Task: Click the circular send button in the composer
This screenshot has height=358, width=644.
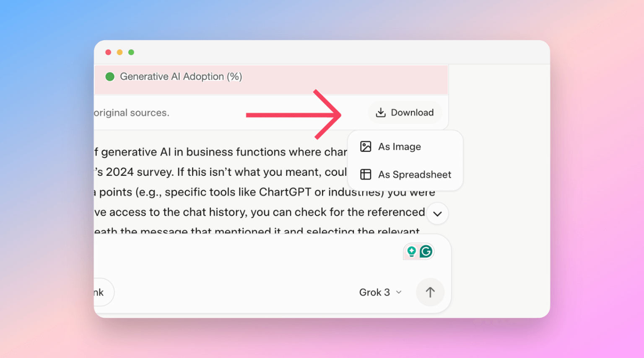Action: 430,292
